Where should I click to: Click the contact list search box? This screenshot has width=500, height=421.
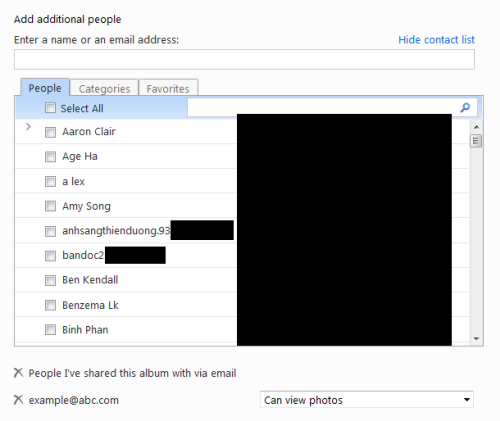(323, 107)
